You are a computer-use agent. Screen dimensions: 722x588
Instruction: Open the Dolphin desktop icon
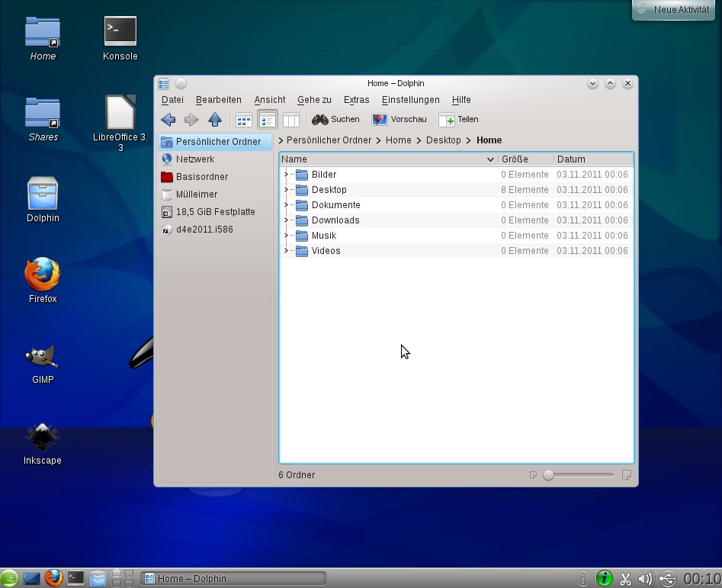43,200
